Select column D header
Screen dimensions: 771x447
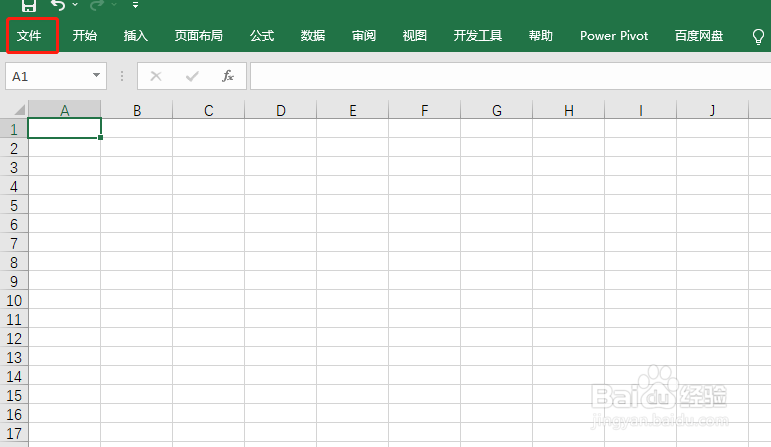pos(280,110)
